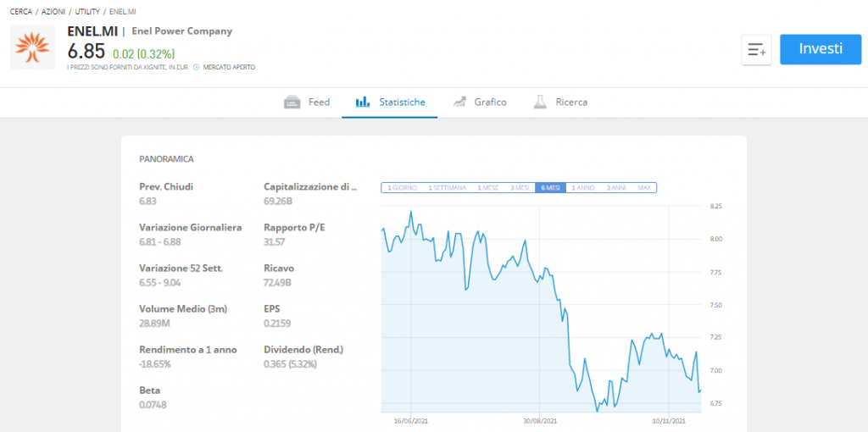Viewport: 868px width, 432px height.
Task: Select 3 ANNI chart range
Action: tap(615, 188)
